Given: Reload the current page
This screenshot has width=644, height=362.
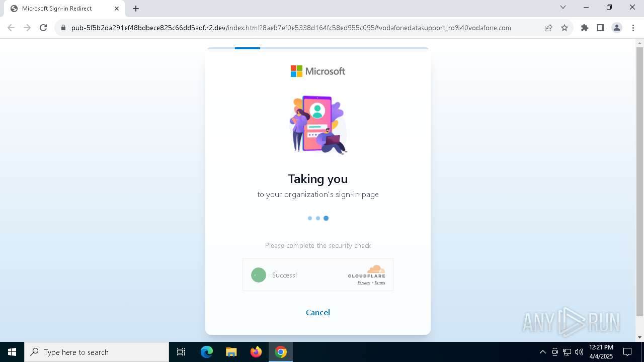Looking at the screenshot, I should tap(43, 28).
